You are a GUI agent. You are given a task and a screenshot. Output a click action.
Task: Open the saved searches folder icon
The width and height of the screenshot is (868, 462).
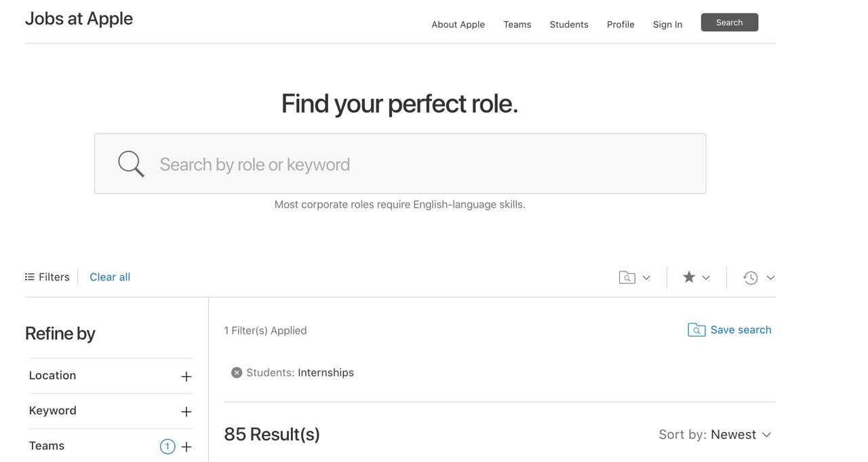click(x=627, y=277)
